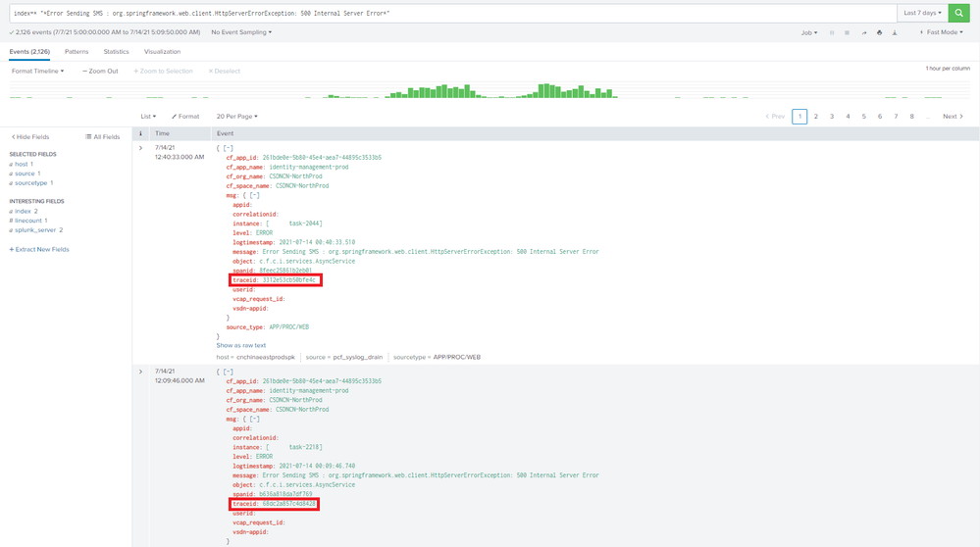Click Extract New Fields link

point(39,250)
